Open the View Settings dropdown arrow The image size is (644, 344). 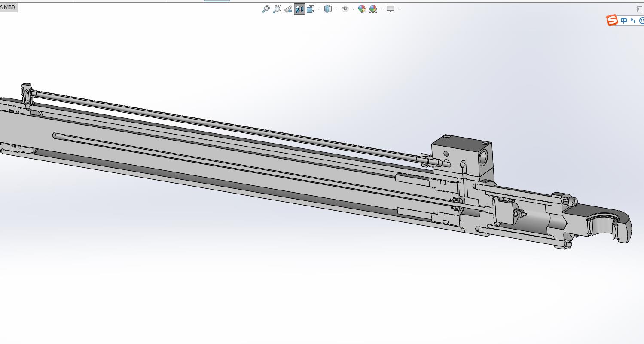point(399,9)
